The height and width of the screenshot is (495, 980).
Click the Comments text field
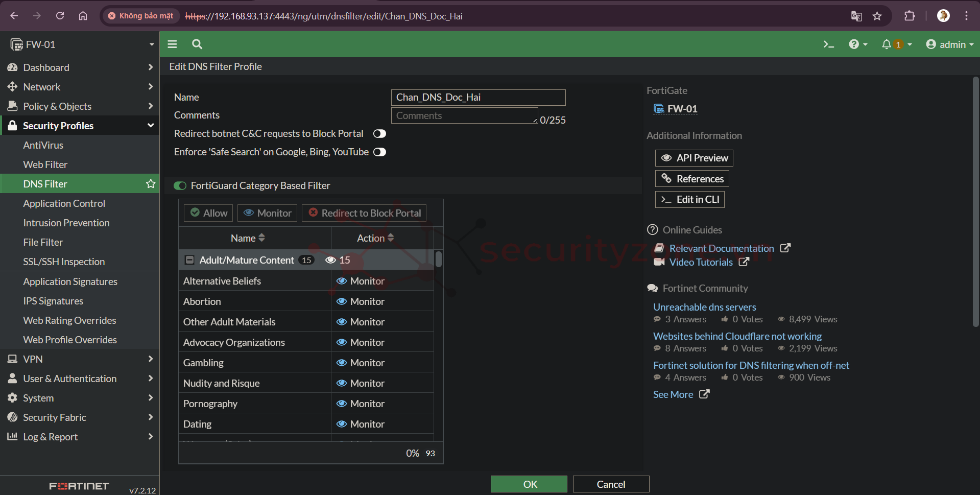pos(464,115)
